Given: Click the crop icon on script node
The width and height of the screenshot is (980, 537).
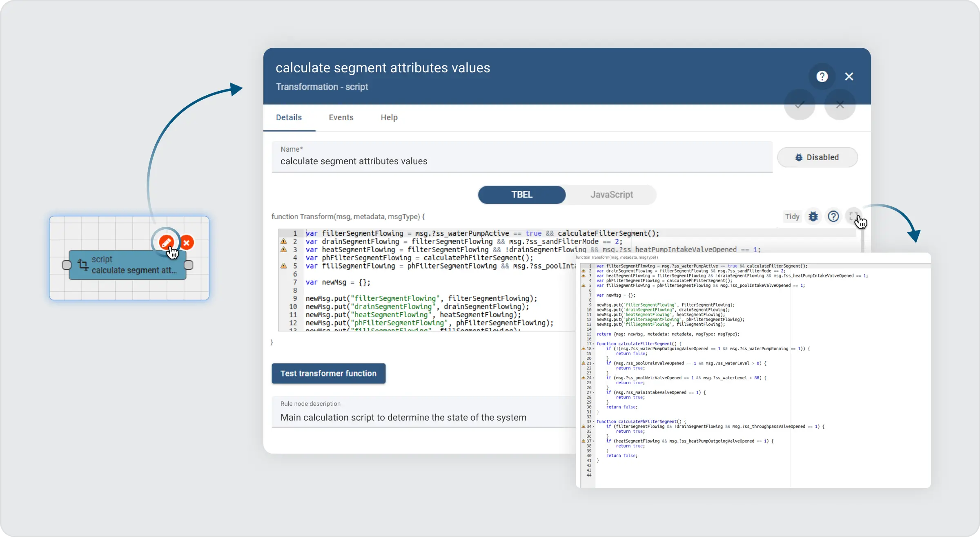Looking at the screenshot, I should (83, 265).
